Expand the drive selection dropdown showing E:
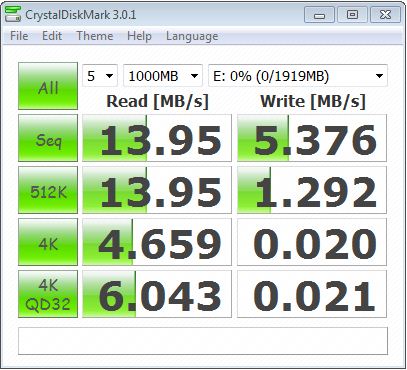This screenshot has height=370, width=407. pyautogui.click(x=298, y=76)
